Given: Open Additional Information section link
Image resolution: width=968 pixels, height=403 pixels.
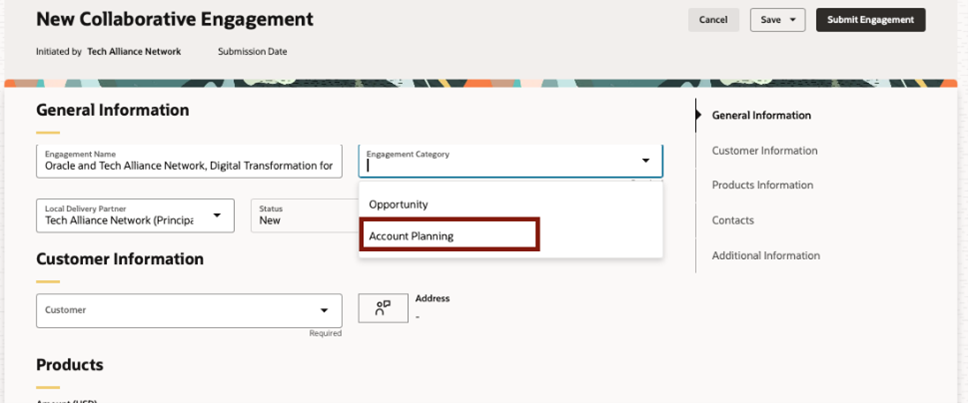Looking at the screenshot, I should (765, 255).
